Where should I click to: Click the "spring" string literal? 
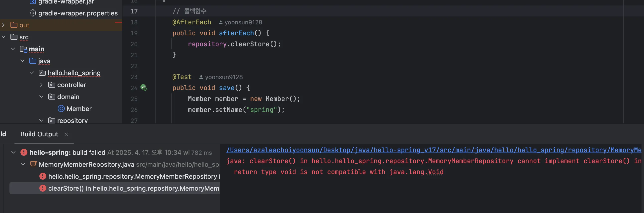point(262,110)
